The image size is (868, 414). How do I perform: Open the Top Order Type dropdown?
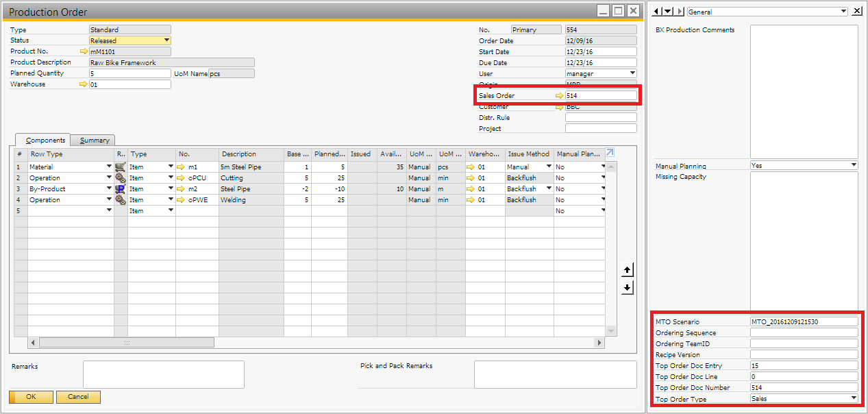pyautogui.click(x=854, y=398)
